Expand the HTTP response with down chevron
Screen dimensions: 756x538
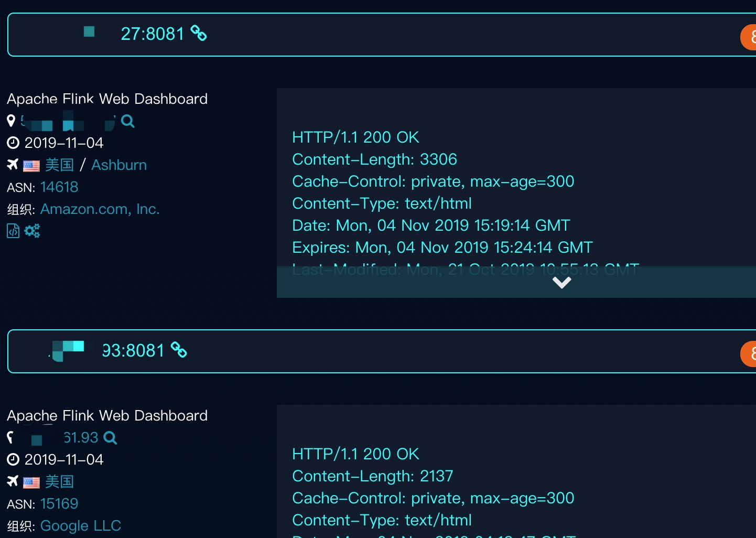click(x=561, y=283)
